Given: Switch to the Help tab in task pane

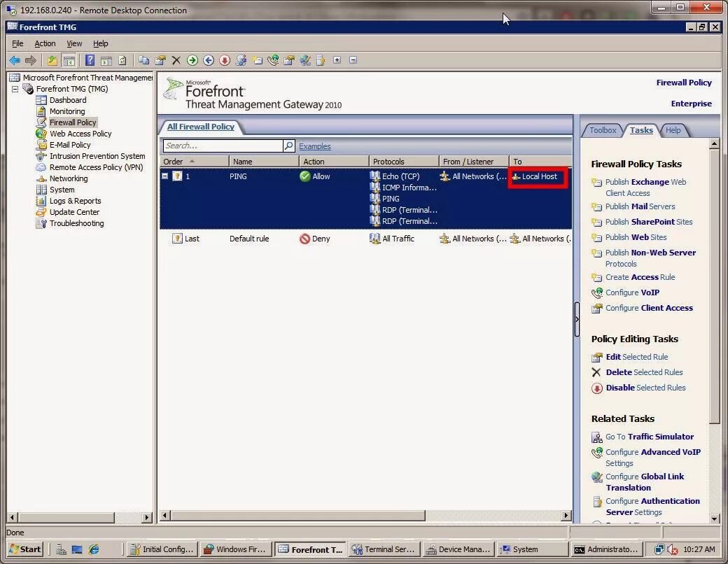Looking at the screenshot, I should 673,130.
